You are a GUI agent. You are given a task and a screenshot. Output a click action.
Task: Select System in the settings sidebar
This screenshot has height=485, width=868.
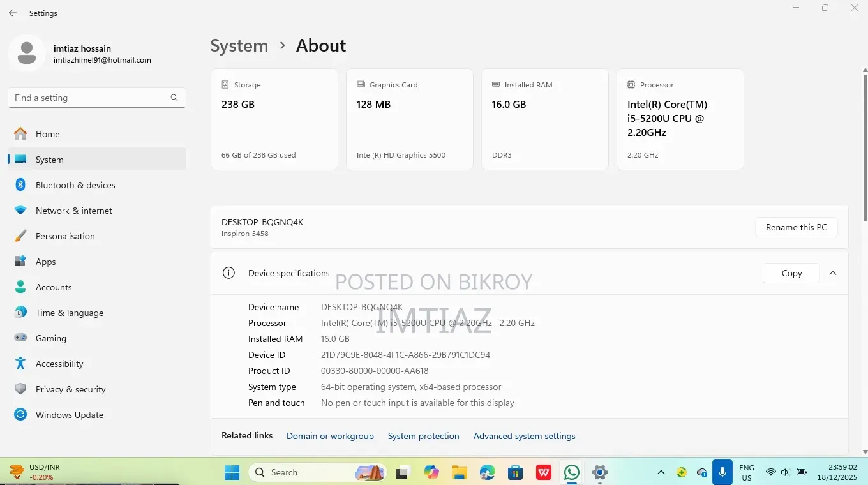(97, 160)
